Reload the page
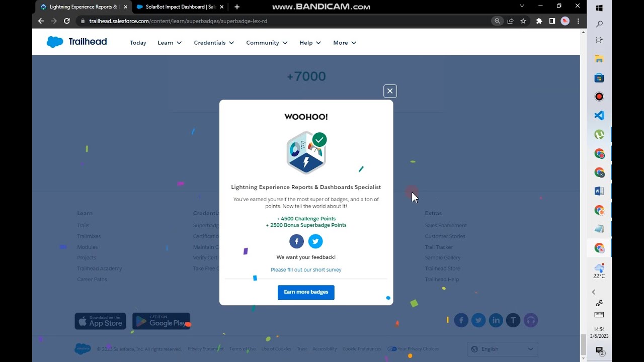Screen dimensions: 644x362 [x=67, y=21]
